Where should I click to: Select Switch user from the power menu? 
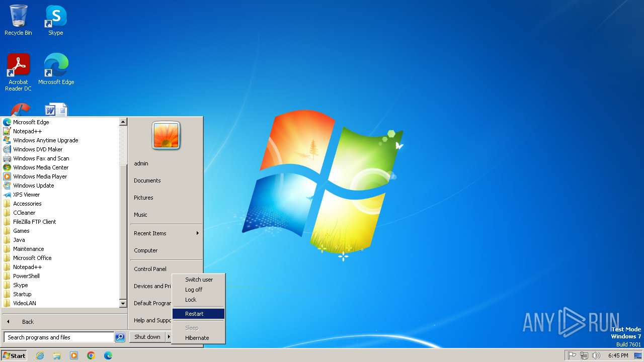click(198, 280)
